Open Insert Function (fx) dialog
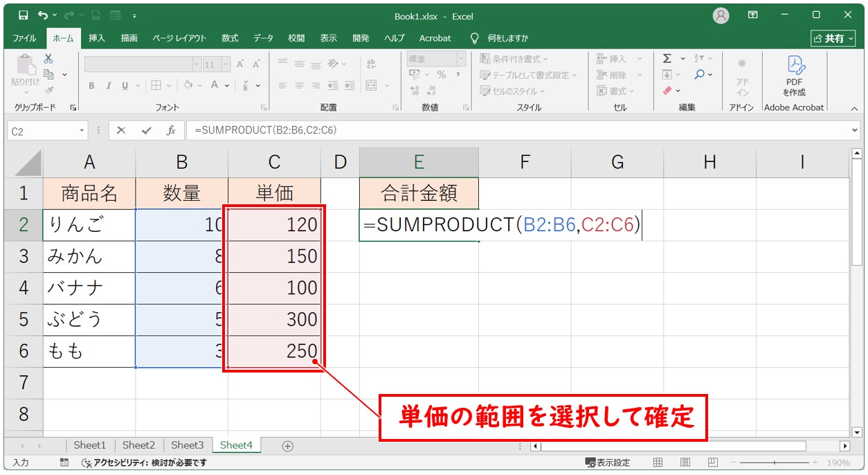Viewport: 868px width, 475px height. click(170, 130)
